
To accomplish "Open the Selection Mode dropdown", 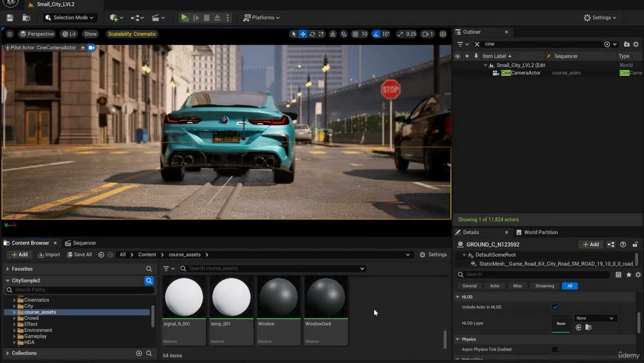I will [x=70, y=17].
